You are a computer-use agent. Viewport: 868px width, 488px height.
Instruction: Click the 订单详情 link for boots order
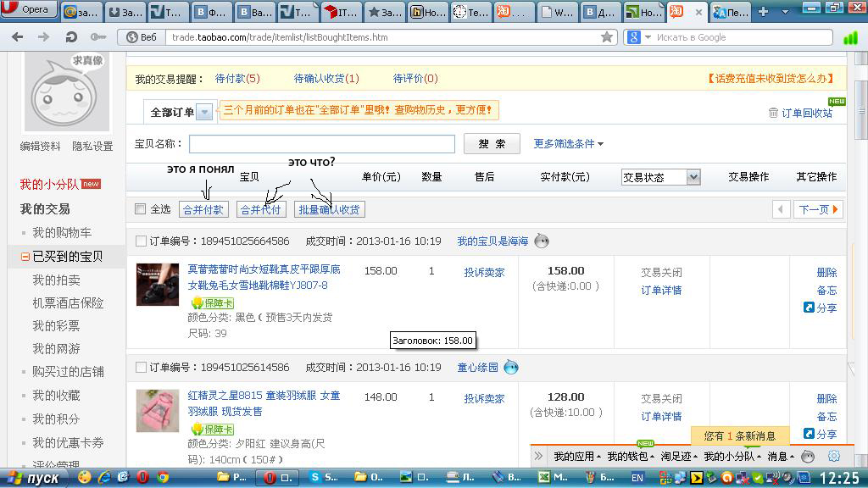tap(661, 291)
